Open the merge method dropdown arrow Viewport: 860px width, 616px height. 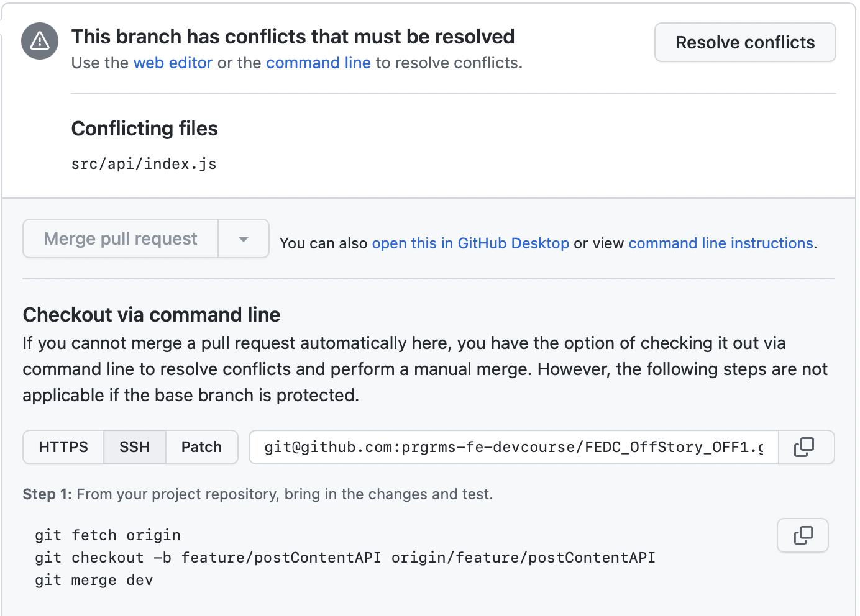pyautogui.click(x=244, y=239)
